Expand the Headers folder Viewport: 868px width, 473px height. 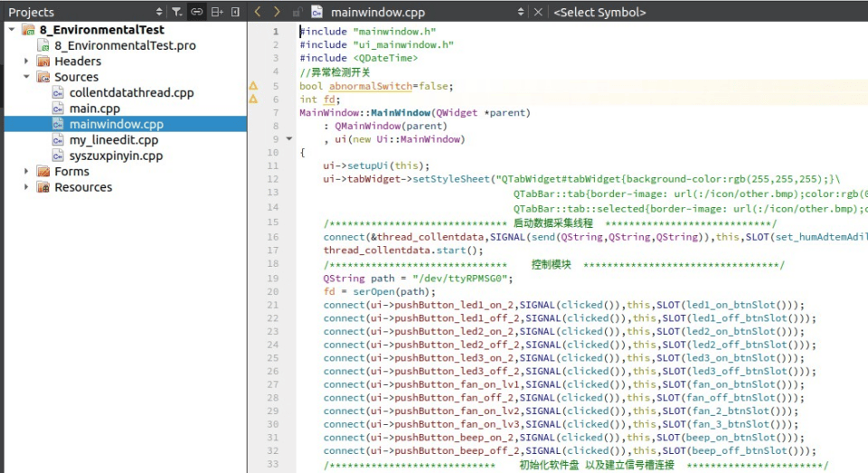tap(27, 61)
